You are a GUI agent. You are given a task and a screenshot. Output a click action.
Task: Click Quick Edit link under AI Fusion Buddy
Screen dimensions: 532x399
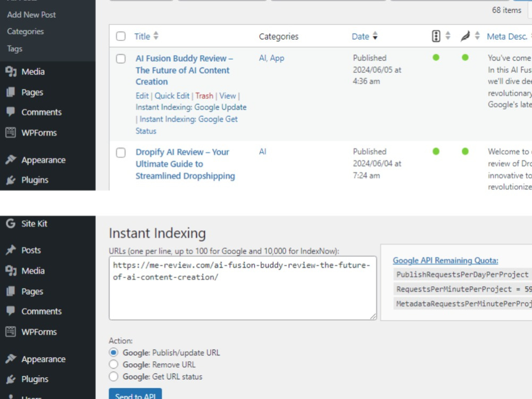tap(172, 96)
